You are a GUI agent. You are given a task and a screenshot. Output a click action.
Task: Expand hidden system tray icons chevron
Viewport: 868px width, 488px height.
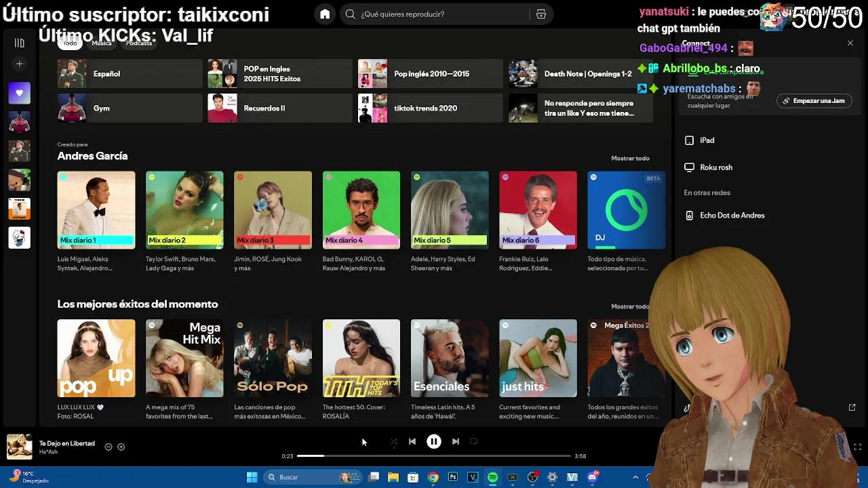point(635,477)
